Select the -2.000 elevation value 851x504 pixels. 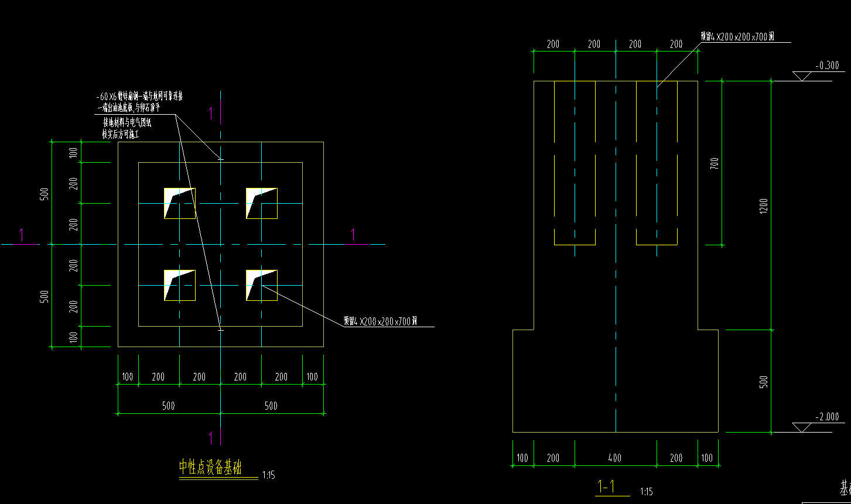(x=826, y=417)
